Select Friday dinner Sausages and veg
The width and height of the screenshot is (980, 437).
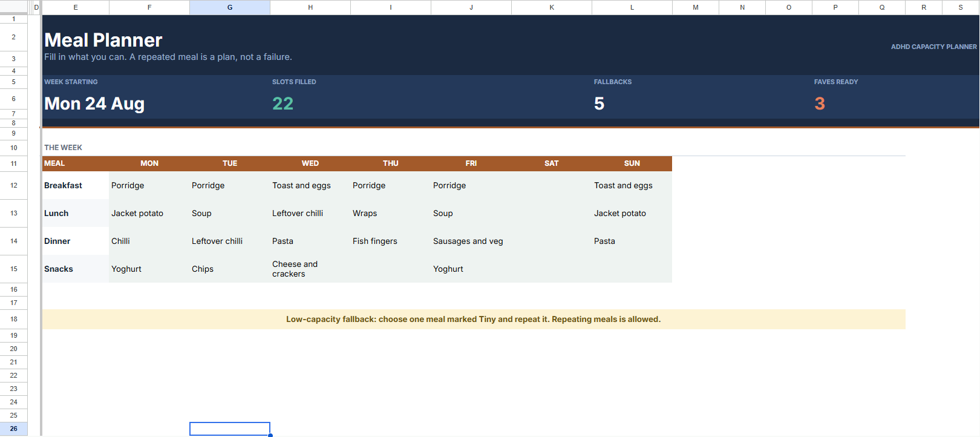coord(471,241)
